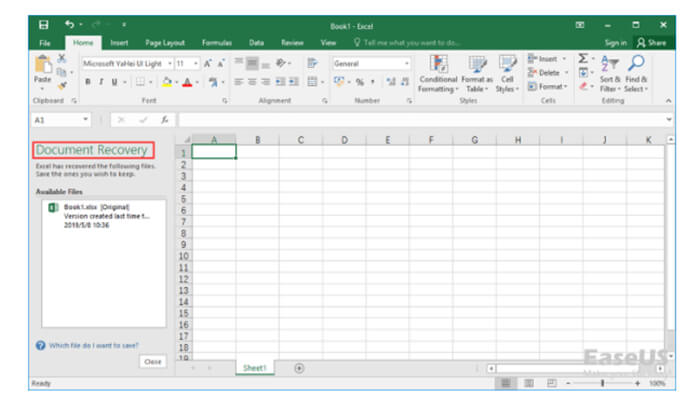Open Ribbon Display Options icon

[x=579, y=25]
